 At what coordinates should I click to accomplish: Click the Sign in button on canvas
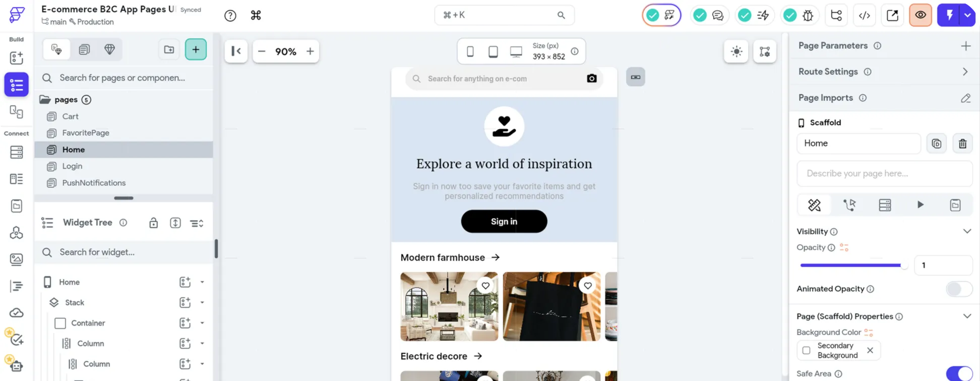point(504,222)
